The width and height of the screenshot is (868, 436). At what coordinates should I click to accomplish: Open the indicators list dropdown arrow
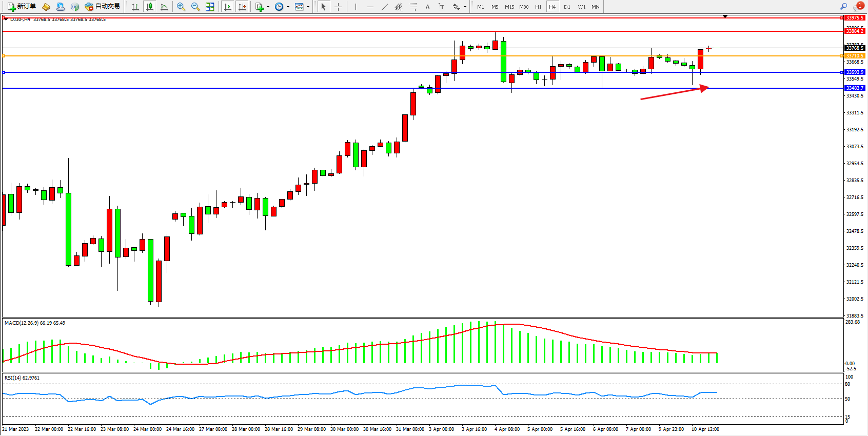click(268, 7)
